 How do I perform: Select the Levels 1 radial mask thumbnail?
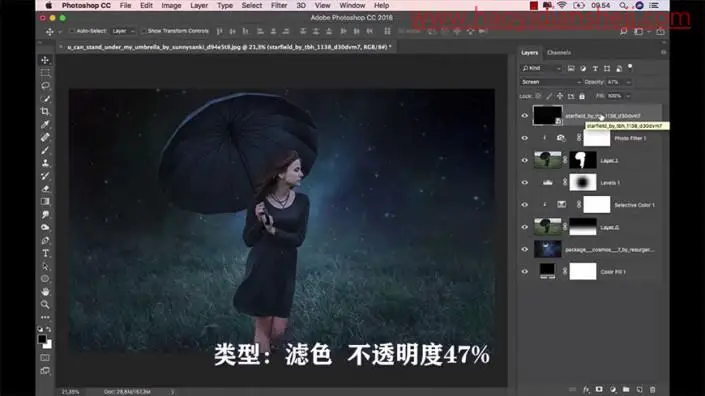[583, 182]
